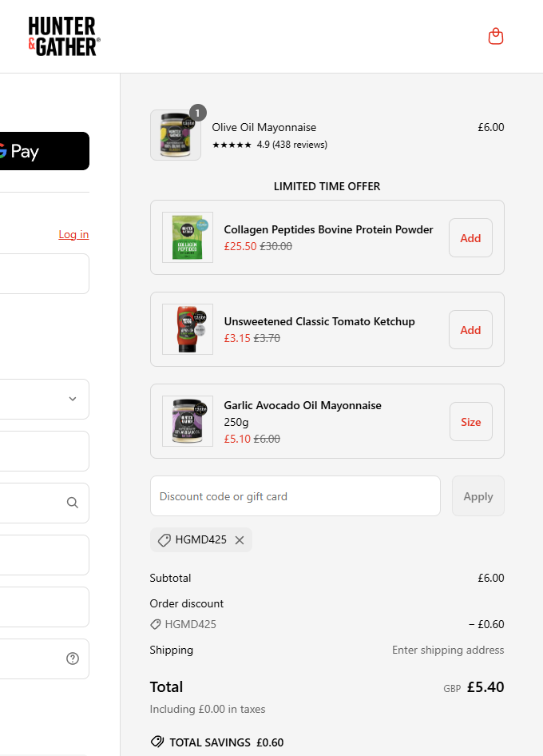Open Olive Oil Mayonnaise product thumbnail

pos(176,135)
